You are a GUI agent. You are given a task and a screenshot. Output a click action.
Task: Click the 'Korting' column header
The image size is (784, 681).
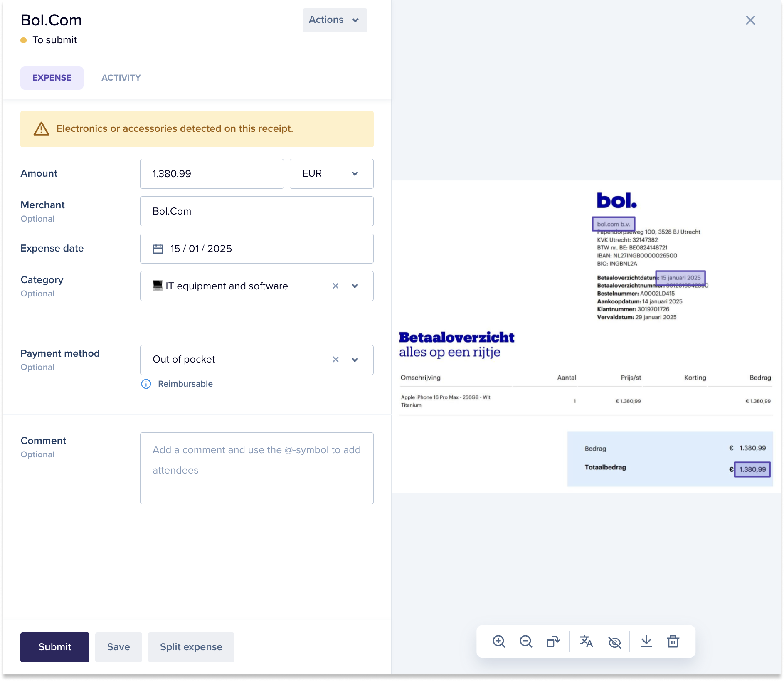695,378
